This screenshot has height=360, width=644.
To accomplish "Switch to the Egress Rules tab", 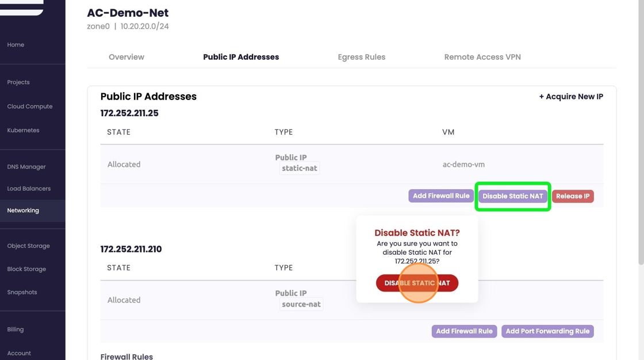I will (x=362, y=57).
